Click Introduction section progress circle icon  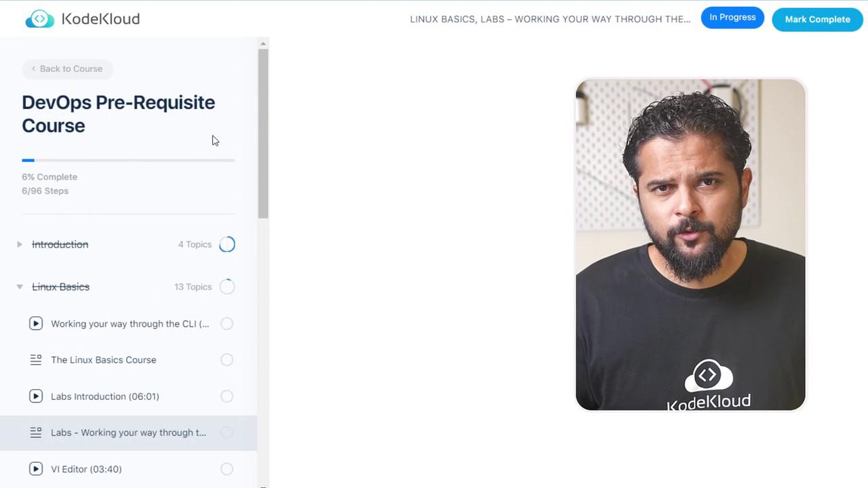tap(227, 245)
